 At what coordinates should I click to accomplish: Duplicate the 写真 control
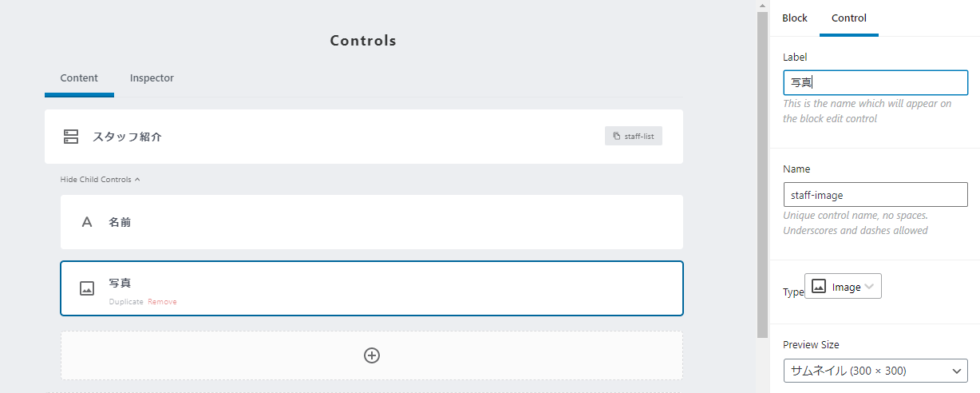coord(126,302)
